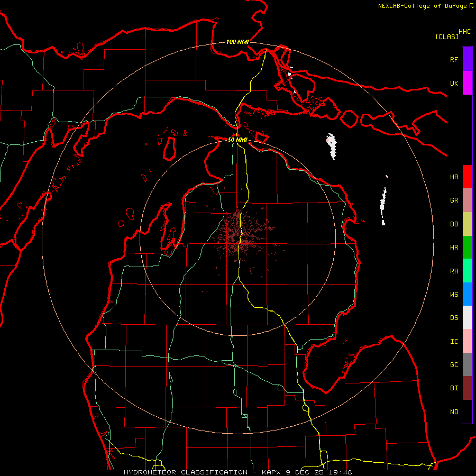Click the BI brown legend swatch
Screen dimensions: 476x476
(x=467, y=388)
